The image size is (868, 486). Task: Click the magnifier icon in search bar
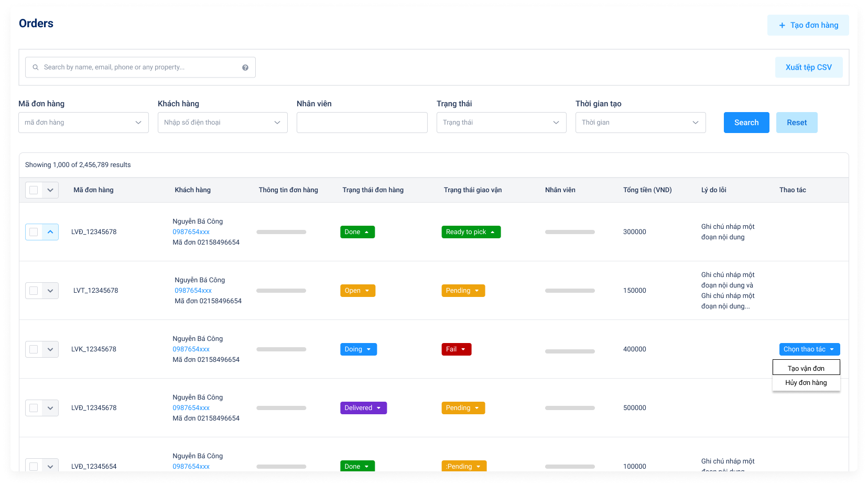click(x=35, y=67)
